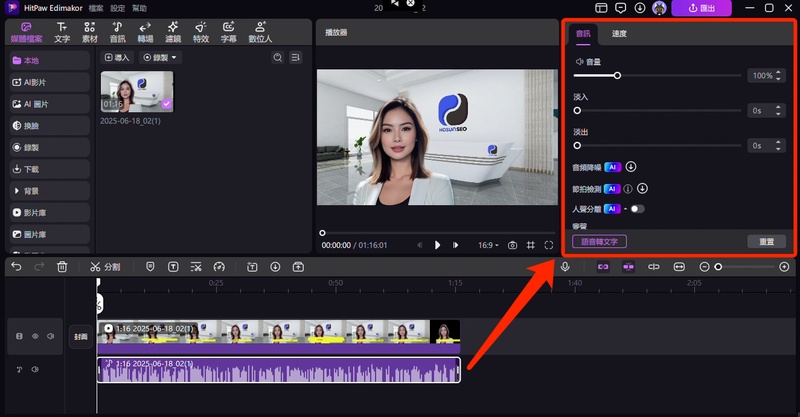Enter fullscreen preview in the player
The height and width of the screenshot is (417, 800).
coord(549,245)
